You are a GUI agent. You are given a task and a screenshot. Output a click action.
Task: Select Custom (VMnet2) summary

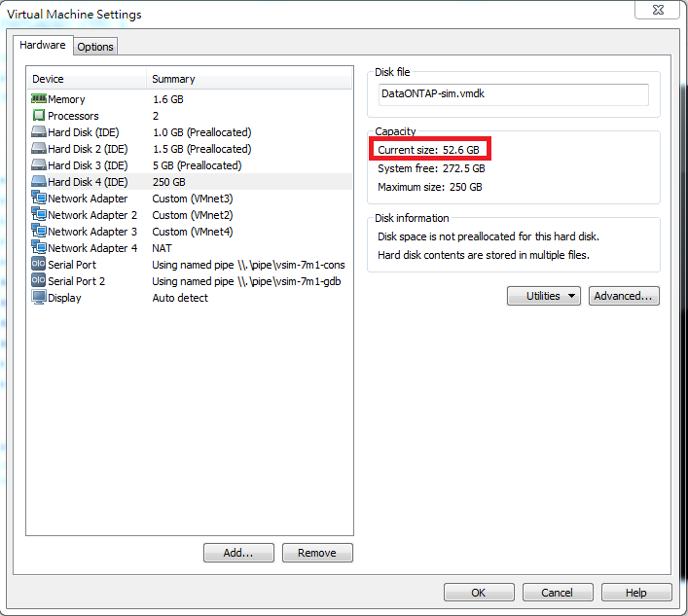pyautogui.click(x=193, y=215)
